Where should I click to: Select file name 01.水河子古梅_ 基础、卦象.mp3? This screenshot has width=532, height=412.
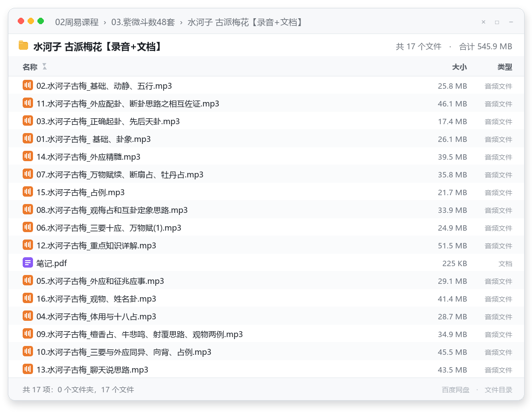tap(93, 139)
